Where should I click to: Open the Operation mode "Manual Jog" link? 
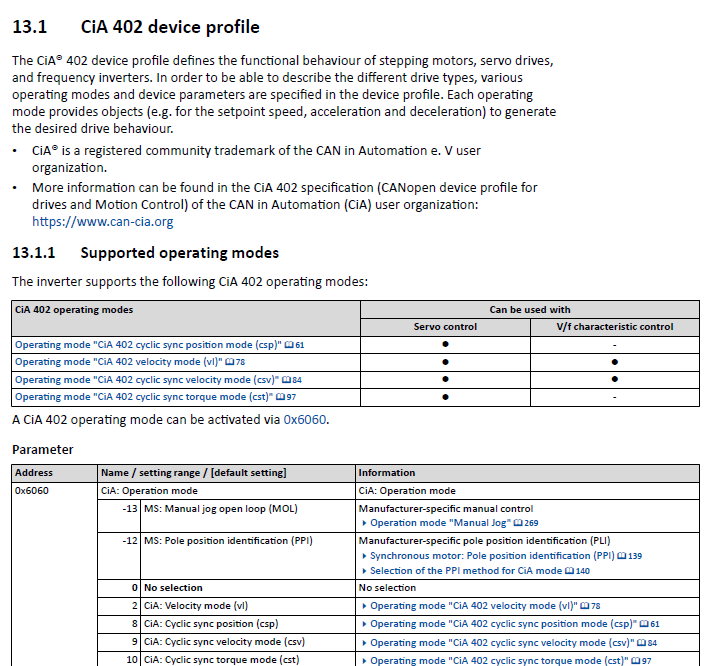(440, 523)
